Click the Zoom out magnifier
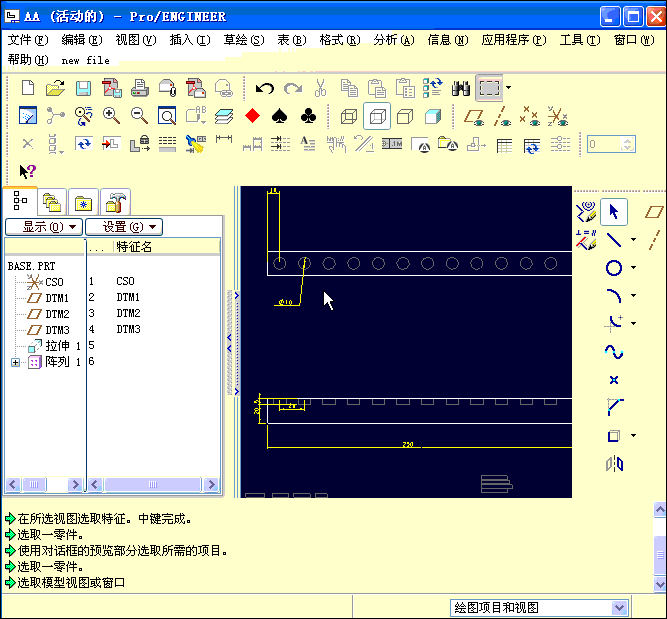667x619 pixels. pyautogui.click(x=139, y=116)
